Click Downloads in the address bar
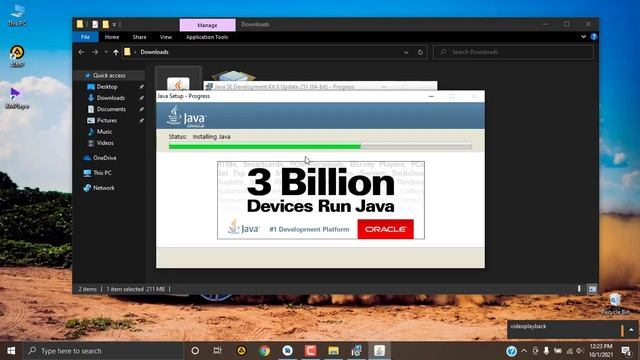Image resolution: width=640 pixels, height=360 pixels. tap(154, 52)
